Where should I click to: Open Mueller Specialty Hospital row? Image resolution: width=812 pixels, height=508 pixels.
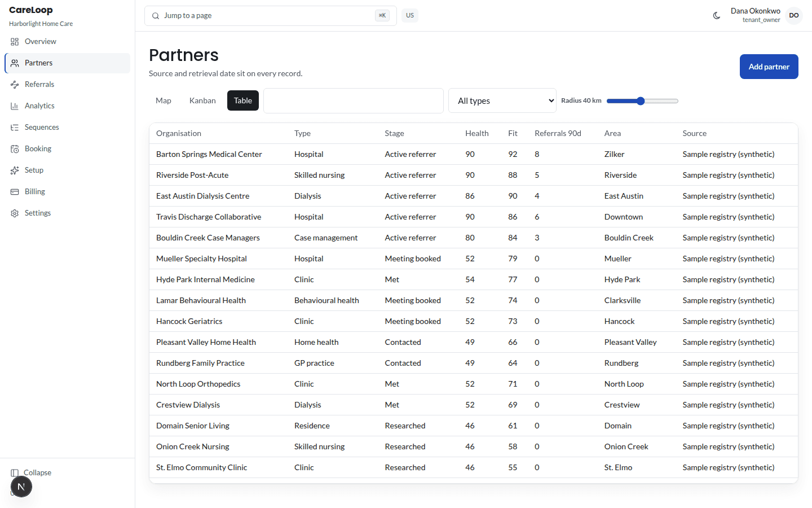[474, 259]
